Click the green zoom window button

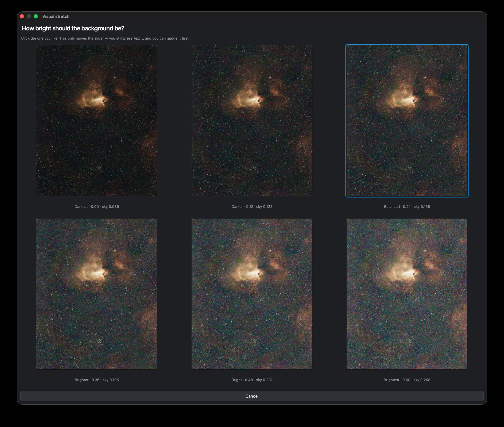[36, 16]
